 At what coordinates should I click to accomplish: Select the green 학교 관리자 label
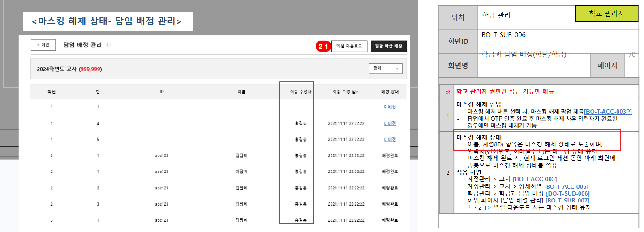606,13
